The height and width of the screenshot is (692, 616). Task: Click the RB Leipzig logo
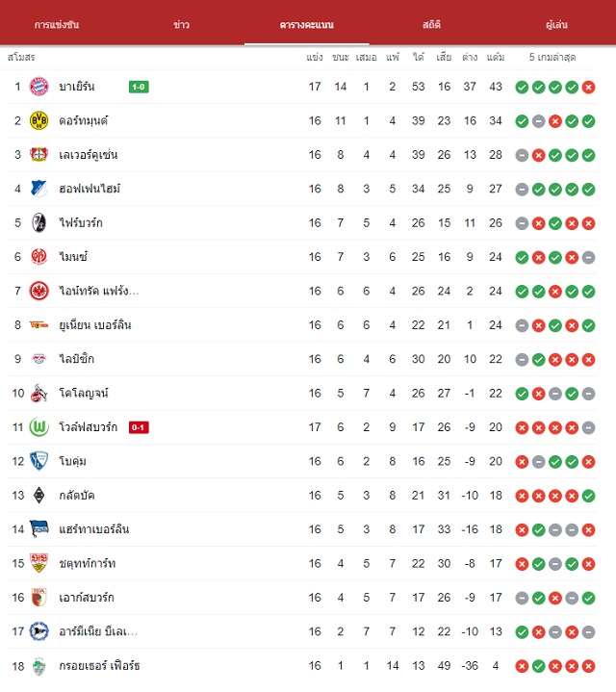pyautogui.click(x=38, y=359)
